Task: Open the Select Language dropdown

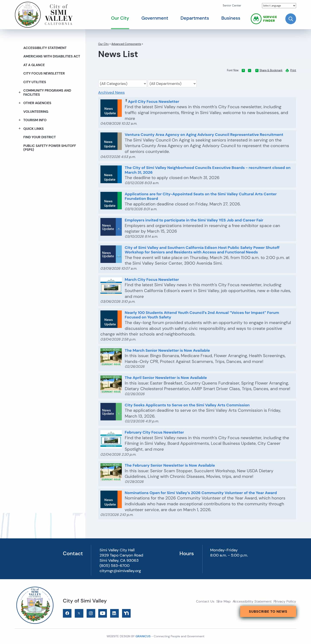Action: click(279, 5)
